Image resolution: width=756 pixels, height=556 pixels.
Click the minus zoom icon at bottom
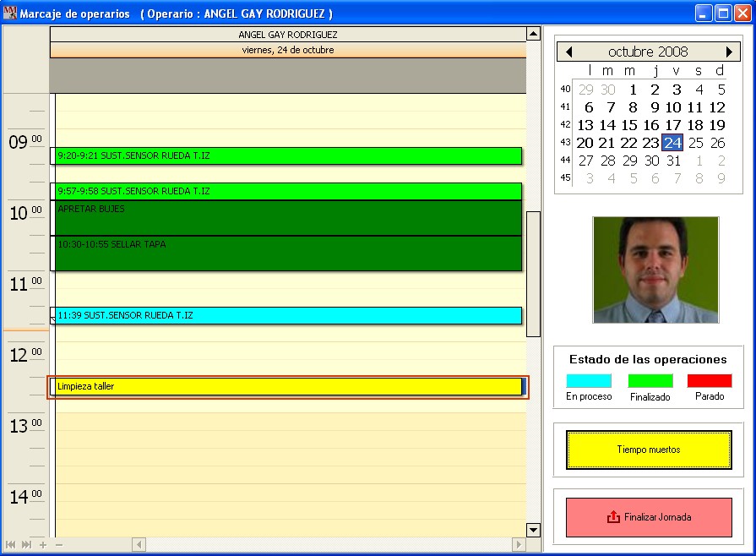(59, 545)
